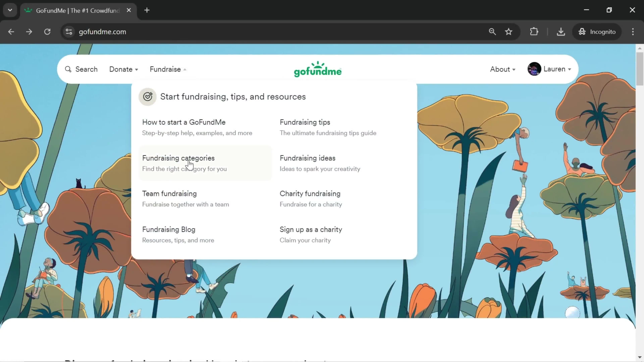Click the Lauren profile avatar icon

(534, 69)
